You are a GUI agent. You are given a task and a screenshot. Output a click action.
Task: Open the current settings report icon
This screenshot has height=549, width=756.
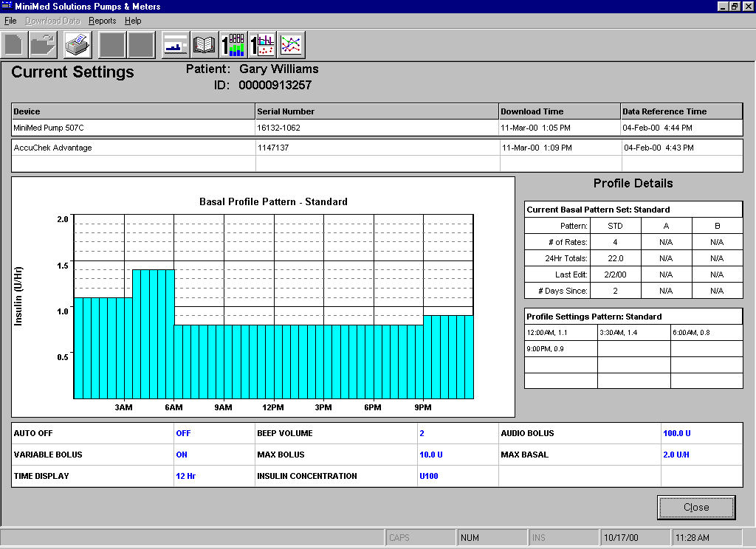176,45
